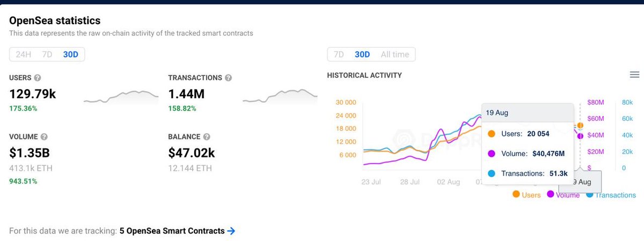Open 5 OpenSea Smart Contracts link
The image size is (644, 241).
coord(172,231)
